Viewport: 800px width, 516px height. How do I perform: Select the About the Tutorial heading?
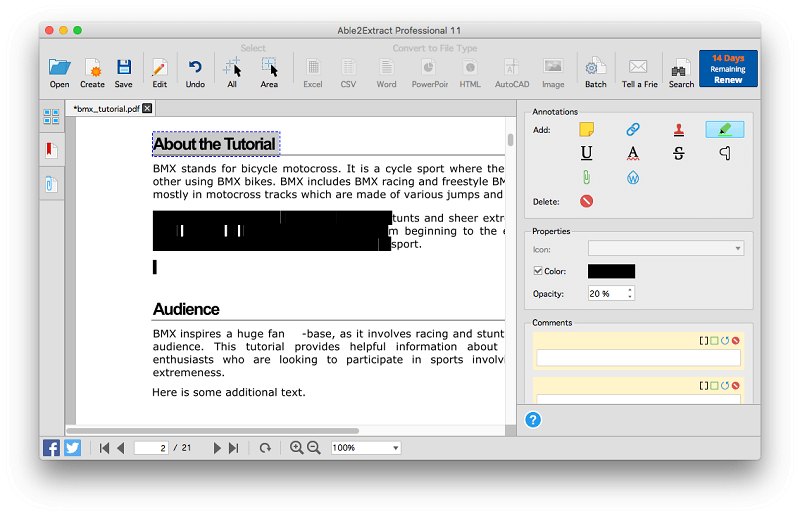(x=215, y=144)
